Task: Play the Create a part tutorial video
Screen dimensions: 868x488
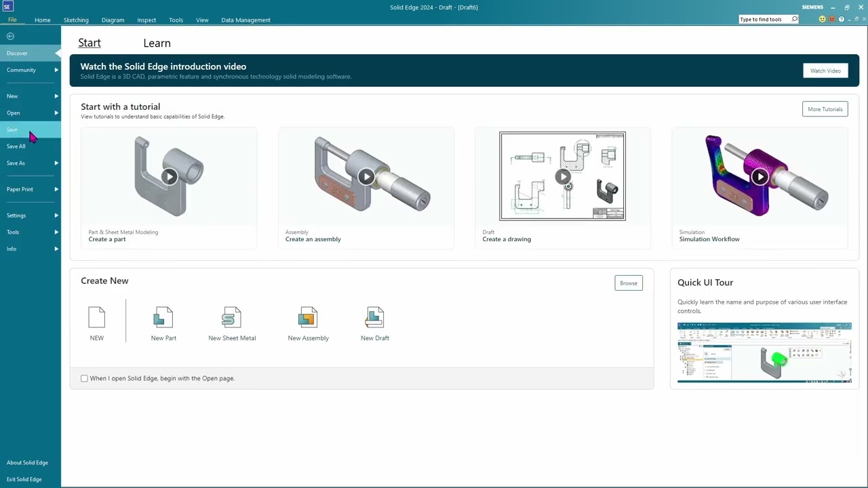Action: coord(169,177)
